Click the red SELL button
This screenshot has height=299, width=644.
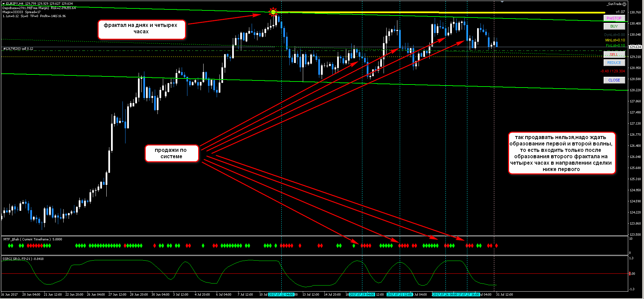point(614,55)
